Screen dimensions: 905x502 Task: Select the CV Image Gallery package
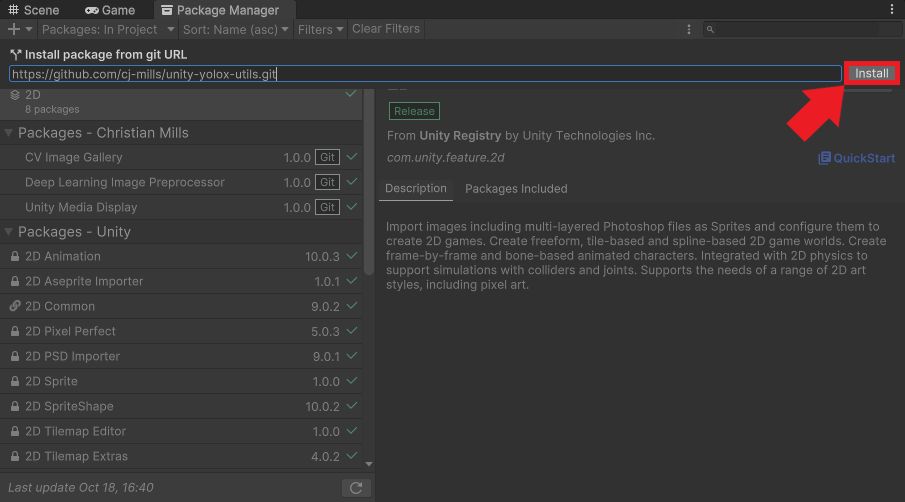181,157
